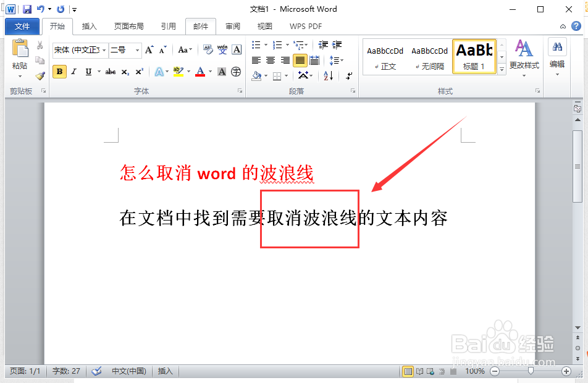Click the Copy icon
This screenshot has width=588, height=383.
(x=40, y=60)
